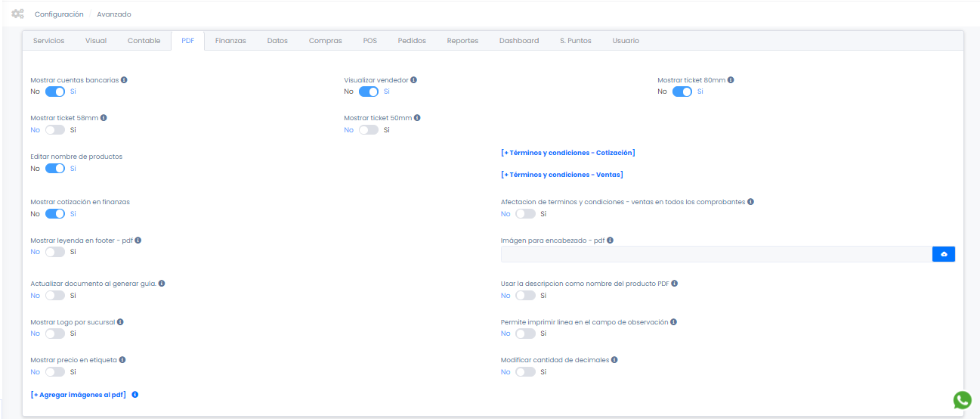Expand Términos y condiciones - Cotización
Screen dimensions: 980x419
pos(567,153)
